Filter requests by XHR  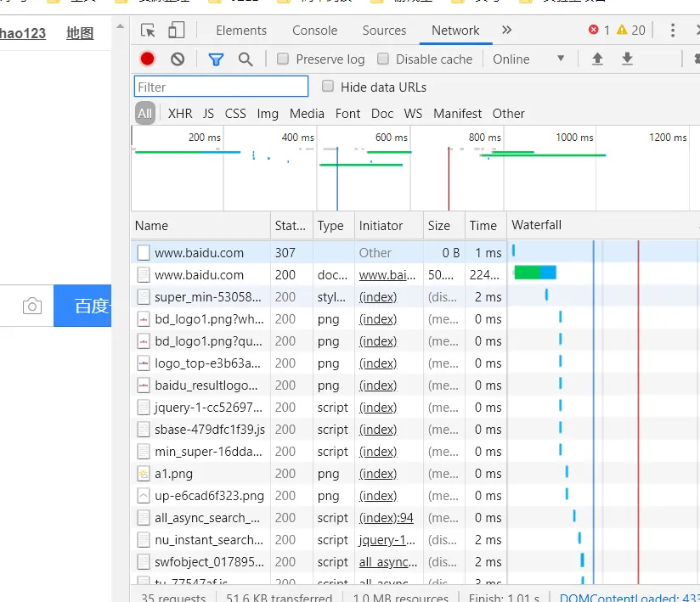(x=180, y=113)
